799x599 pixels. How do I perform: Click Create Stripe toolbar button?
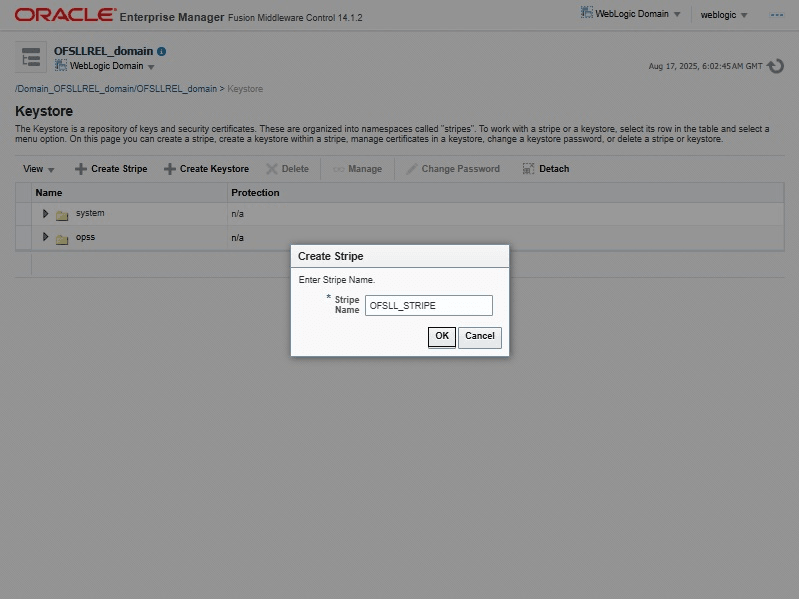pyautogui.click(x=111, y=169)
